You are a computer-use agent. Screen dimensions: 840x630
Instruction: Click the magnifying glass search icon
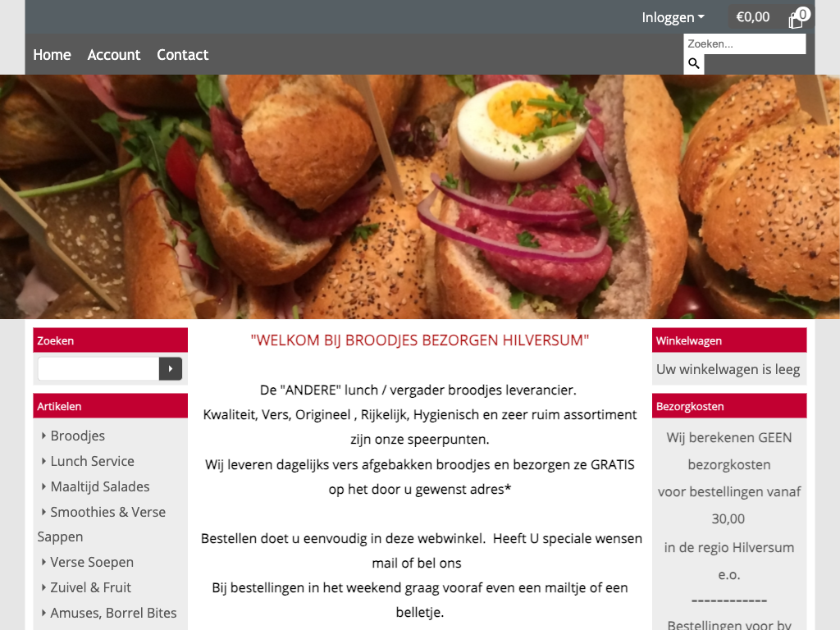[694, 64]
